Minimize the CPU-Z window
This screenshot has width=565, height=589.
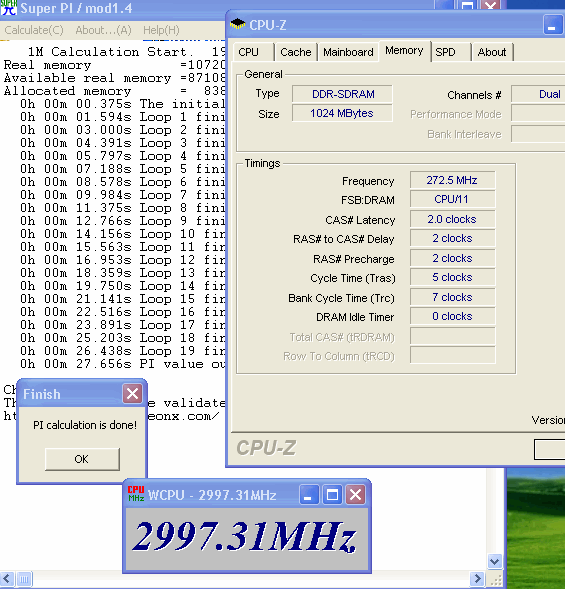pyautogui.click(x=552, y=25)
